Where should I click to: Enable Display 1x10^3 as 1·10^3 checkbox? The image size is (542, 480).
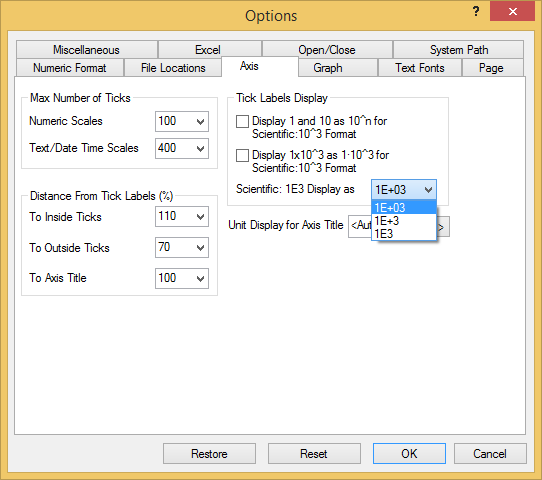[x=242, y=156]
